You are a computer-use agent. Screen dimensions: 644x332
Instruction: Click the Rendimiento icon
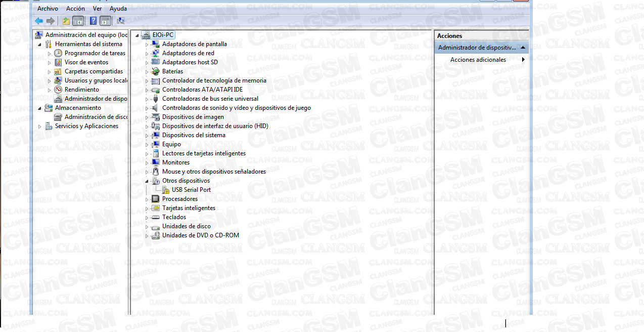59,90
